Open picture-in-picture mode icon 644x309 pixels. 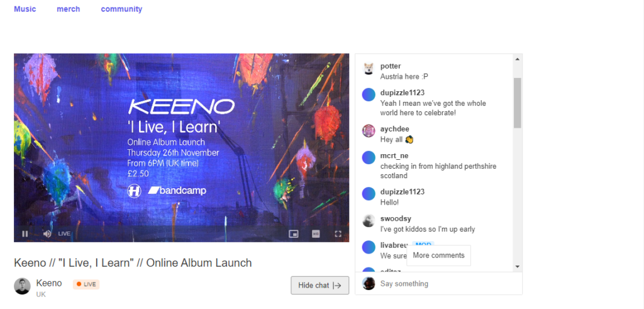(x=293, y=234)
